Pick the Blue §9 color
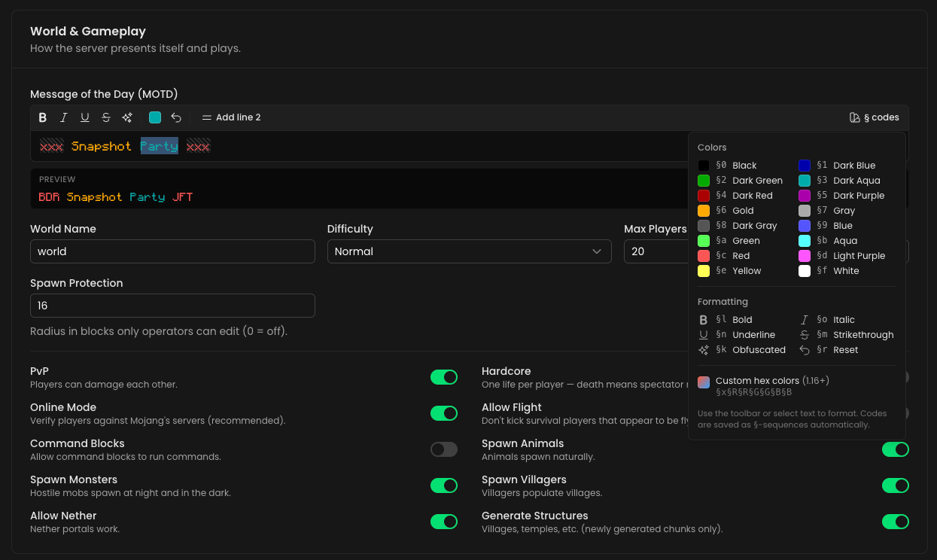The width and height of the screenshot is (937, 560). (826, 226)
